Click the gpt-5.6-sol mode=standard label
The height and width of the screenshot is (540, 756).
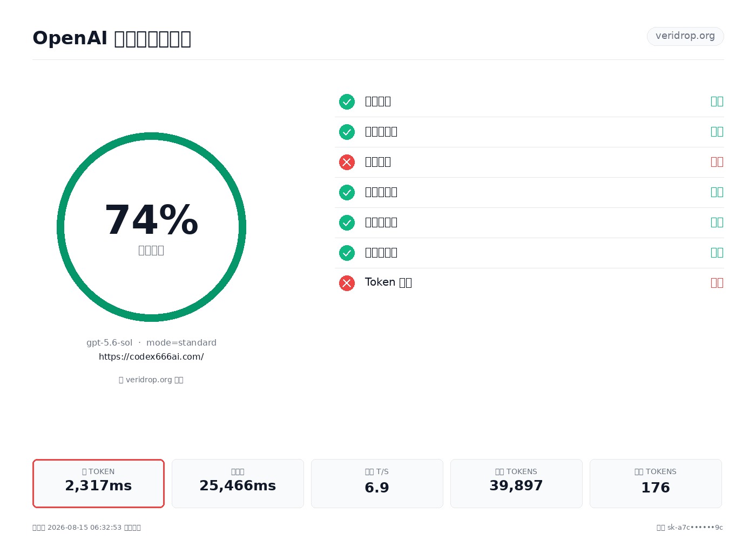(151, 343)
